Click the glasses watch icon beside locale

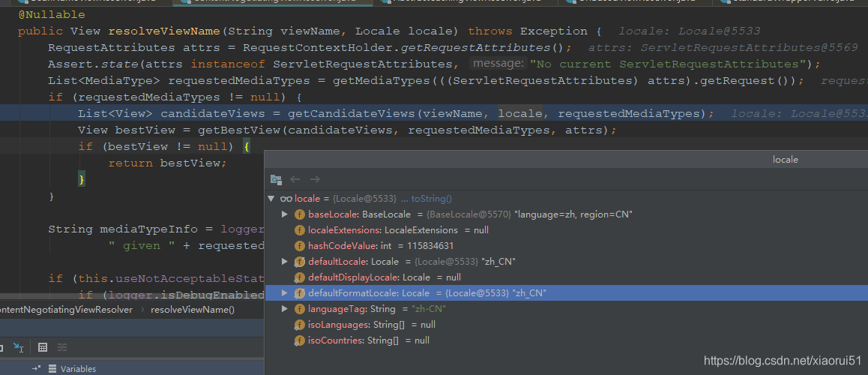pyautogui.click(x=286, y=199)
